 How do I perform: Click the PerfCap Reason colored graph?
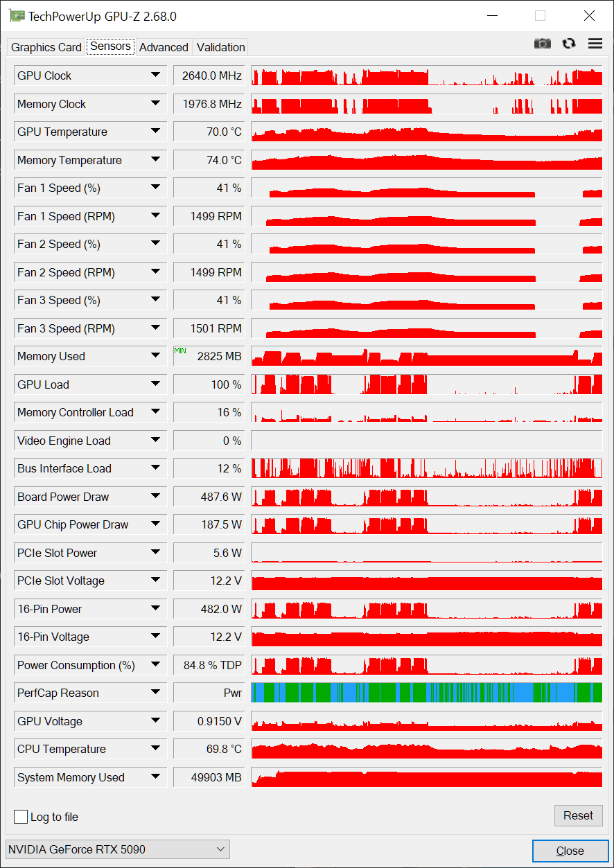(x=427, y=693)
